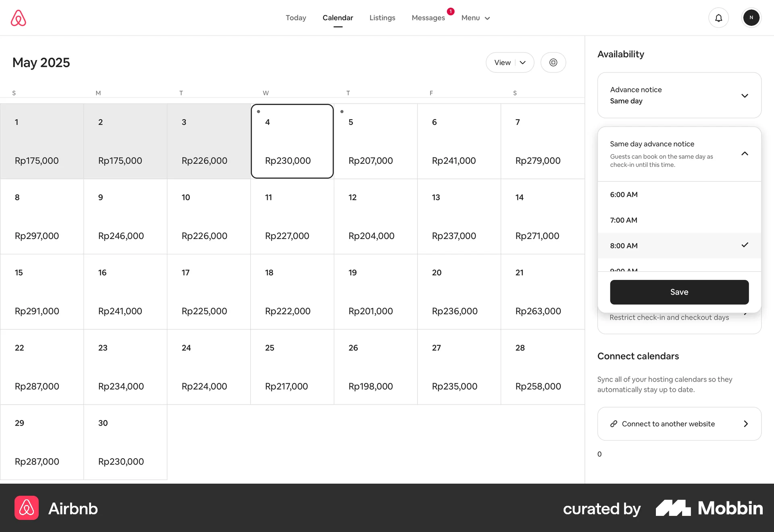Open the profile avatar menu

(751, 18)
